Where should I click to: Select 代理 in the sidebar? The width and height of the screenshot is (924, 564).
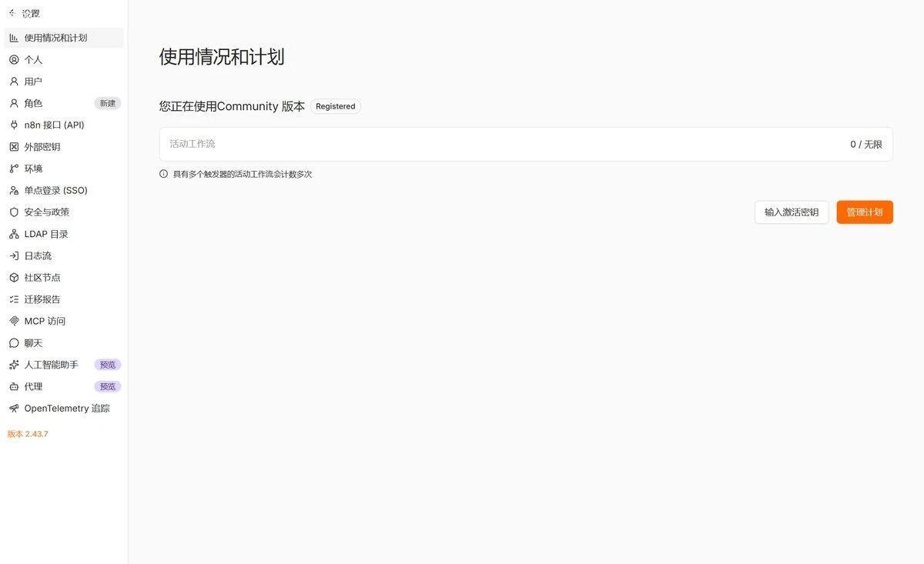(64, 386)
